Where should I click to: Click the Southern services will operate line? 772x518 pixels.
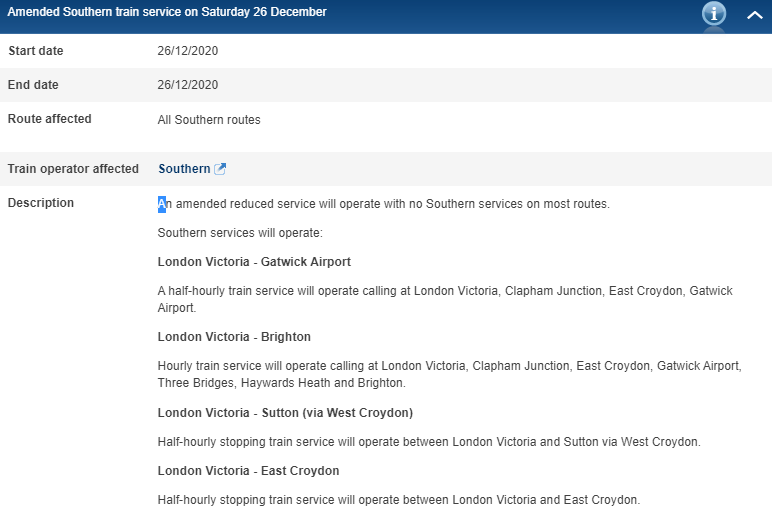240,233
